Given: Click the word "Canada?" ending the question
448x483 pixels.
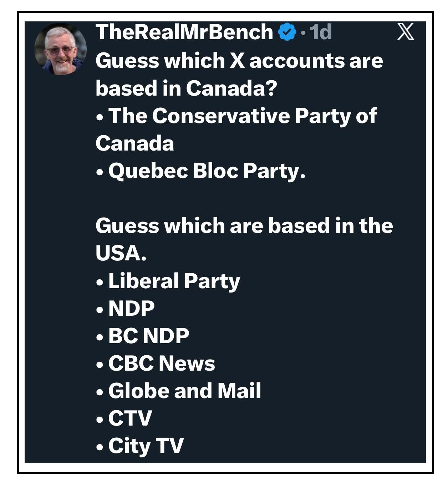Looking at the screenshot, I should (231, 88).
